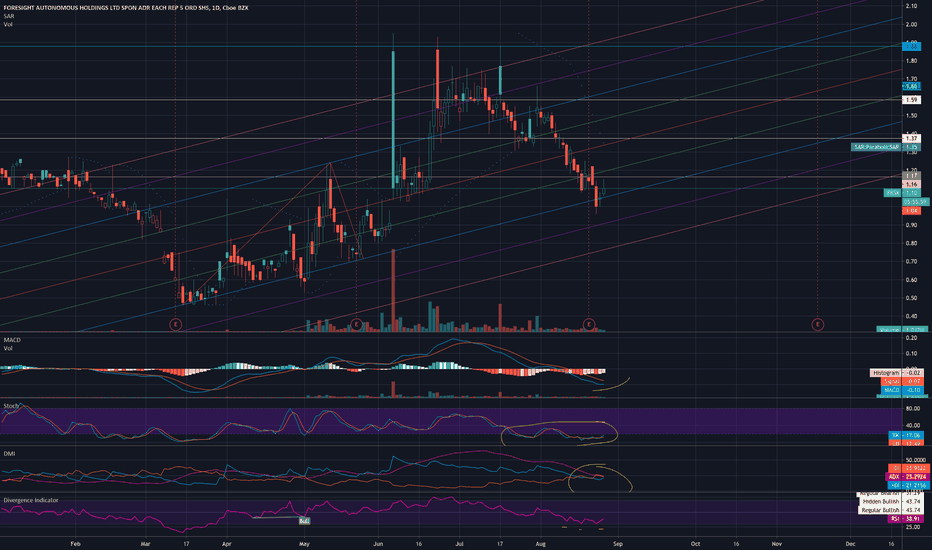Image resolution: width=932 pixels, height=550 pixels.
Task: Click the 25.00 level on the RSI scale
Action: click(x=913, y=527)
